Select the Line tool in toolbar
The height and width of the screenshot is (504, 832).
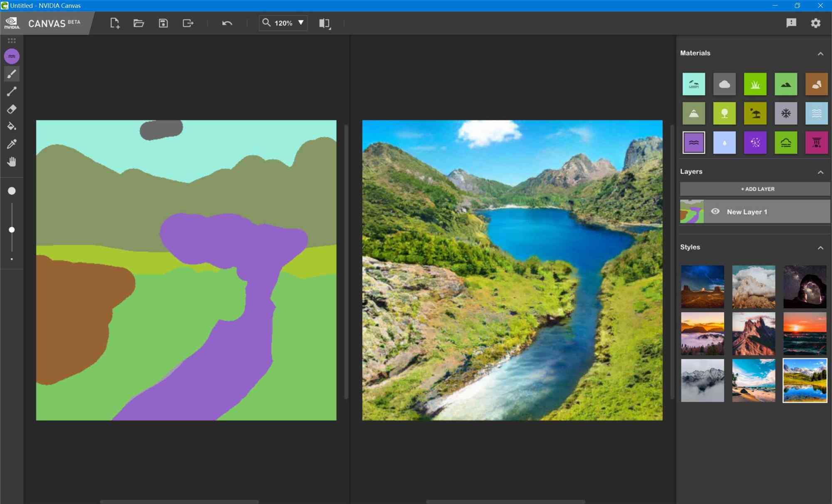12,91
